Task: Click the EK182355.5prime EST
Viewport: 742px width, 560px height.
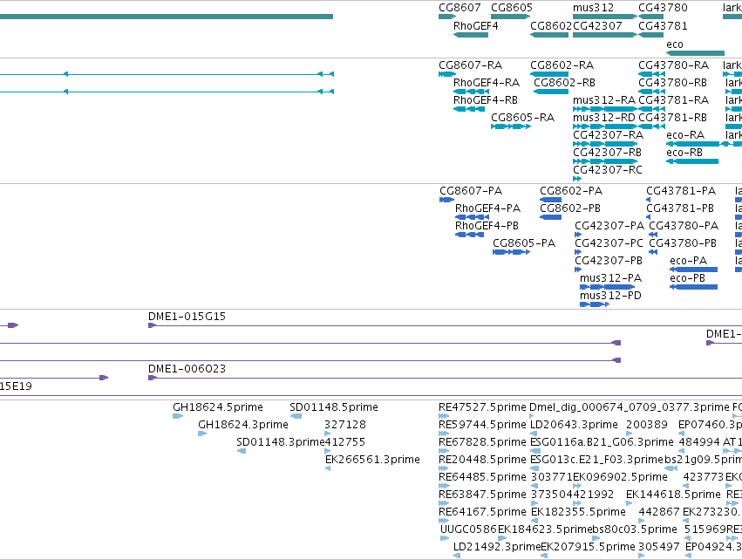Action: click(x=534, y=521)
